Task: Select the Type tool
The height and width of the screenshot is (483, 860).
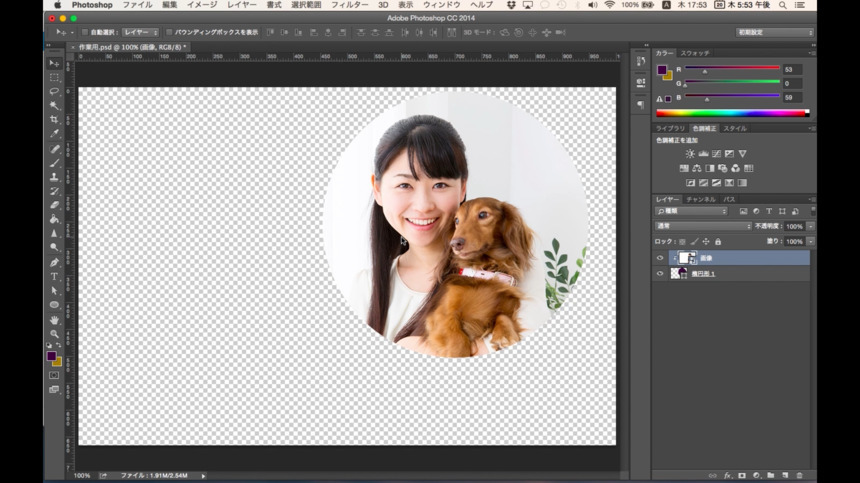Action: tap(54, 276)
